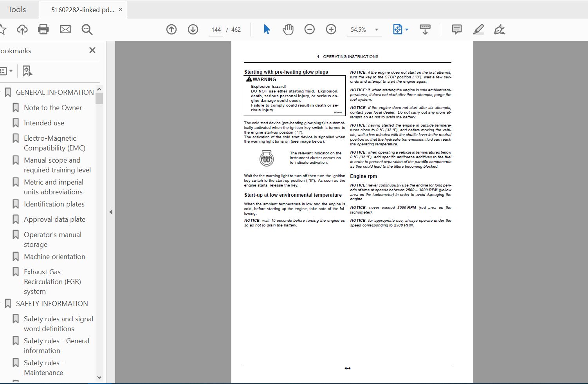
Task: Close the 51602282-linked pdf tab
Action: pos(121,9)
